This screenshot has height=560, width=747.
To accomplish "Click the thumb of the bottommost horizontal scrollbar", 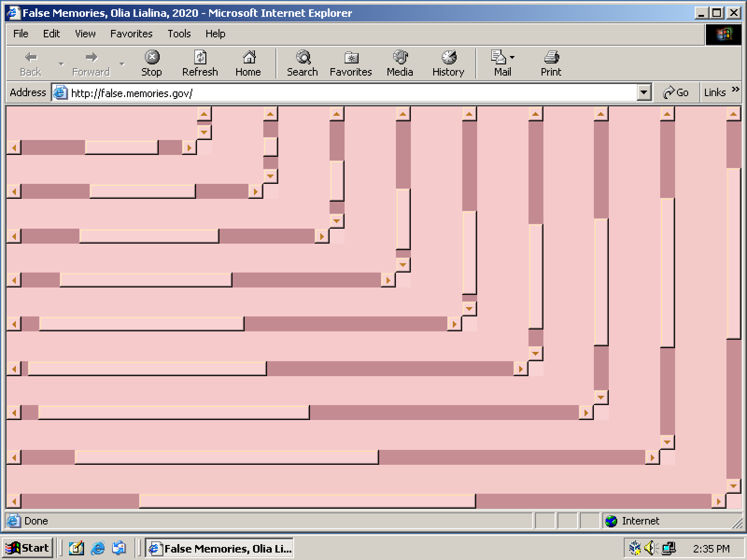I will pyautogui.click(x=307, y=501).
